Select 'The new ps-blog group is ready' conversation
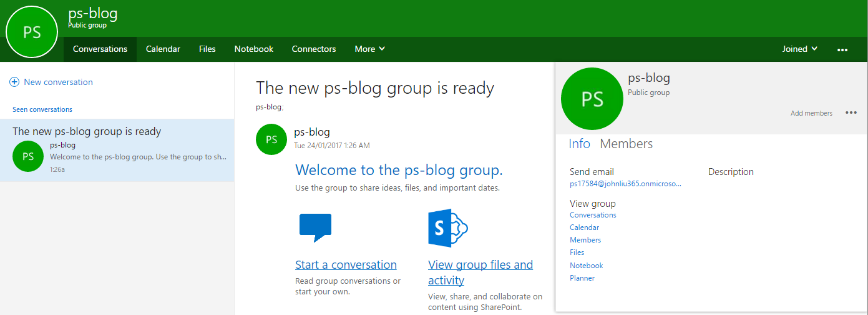This screenshot has width=868, height=315. [117, 150]
